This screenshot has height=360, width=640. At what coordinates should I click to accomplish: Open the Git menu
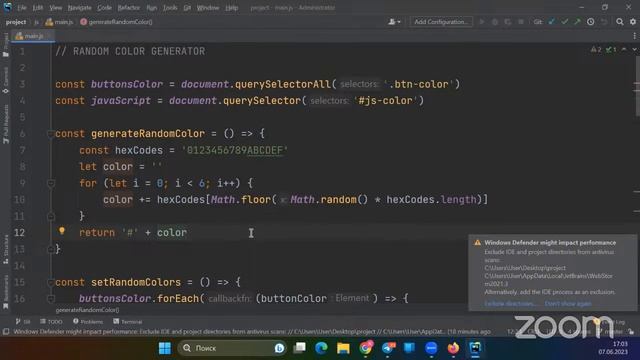click(187, 8)
